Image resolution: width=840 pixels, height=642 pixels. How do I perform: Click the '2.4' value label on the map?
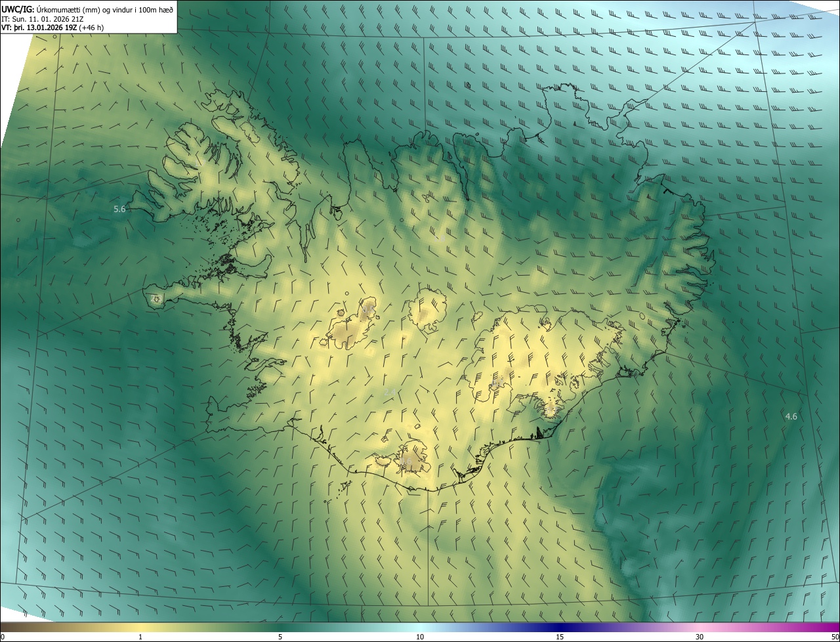(x=390, y=392)
